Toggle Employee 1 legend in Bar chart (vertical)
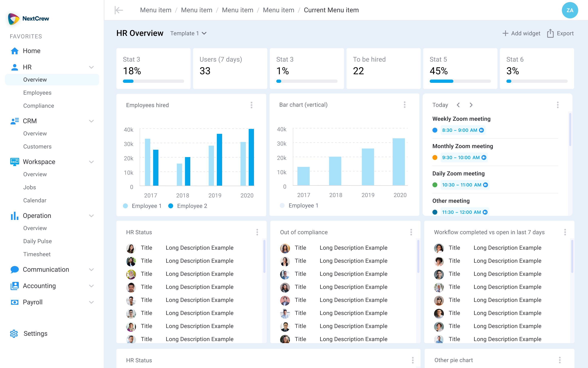This screenshot has width=588, height=368. tap(299, 206)
